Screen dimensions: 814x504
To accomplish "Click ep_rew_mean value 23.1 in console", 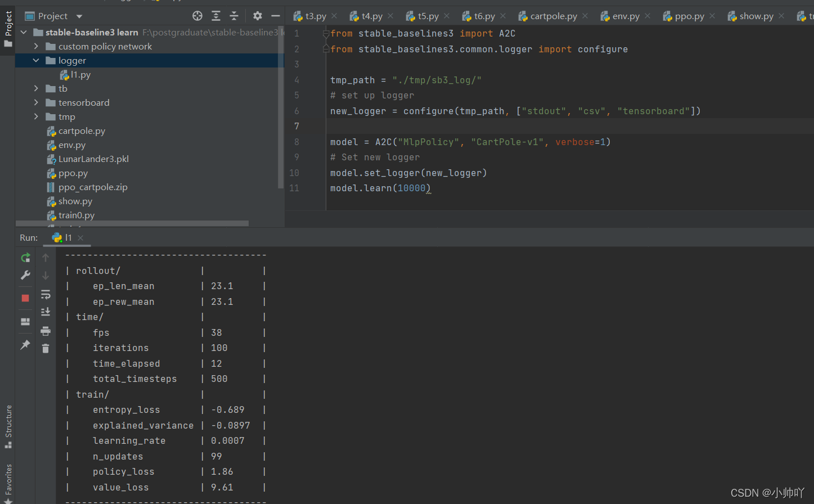I will point(222,302).
